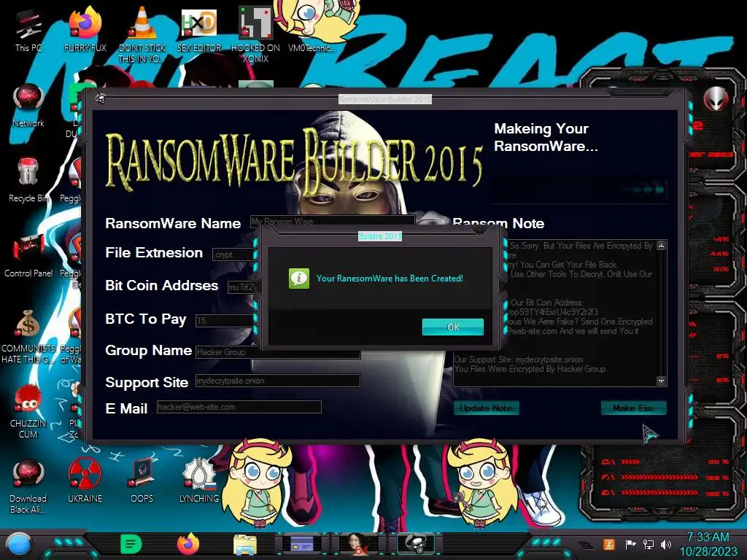Switch to the skull builder taskbar item
Viewport: 747px width, 560px height.
[417, 544]
